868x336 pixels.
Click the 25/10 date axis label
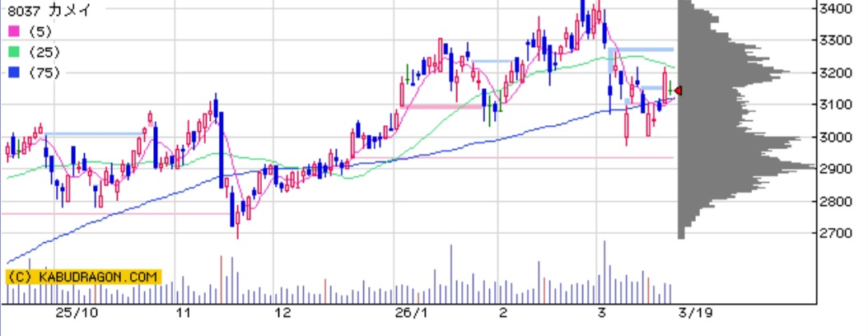[x=71, y=313]
